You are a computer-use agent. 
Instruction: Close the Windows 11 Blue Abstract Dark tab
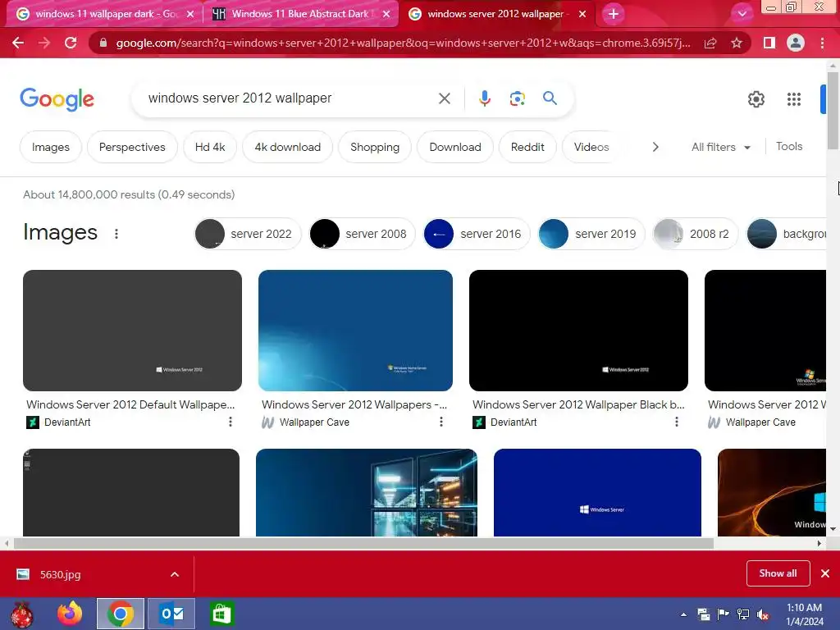[x=386, y=14]
